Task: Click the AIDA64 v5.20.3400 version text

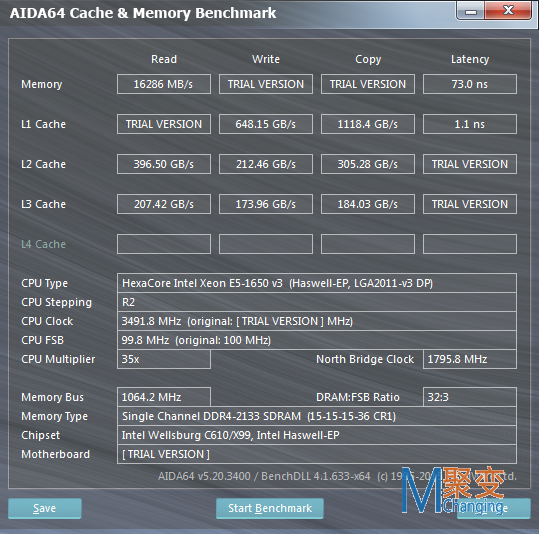Action: coord(204,476)
